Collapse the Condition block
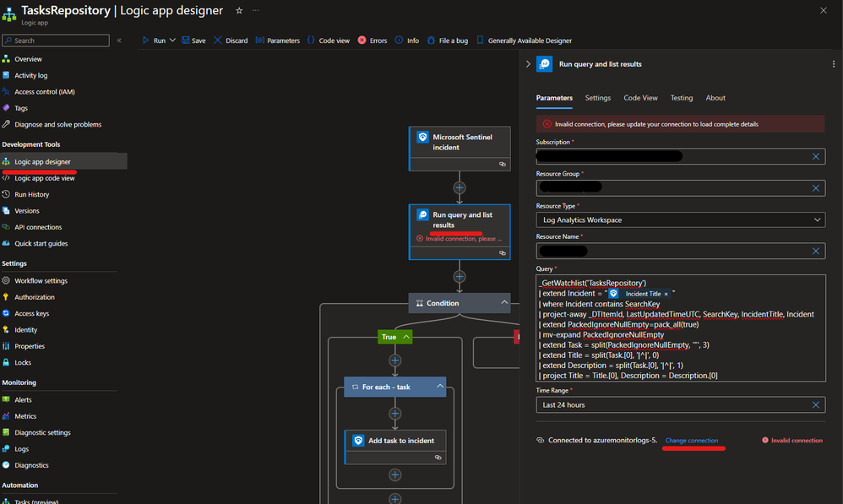The image size is (843, 504). (504, 302)
